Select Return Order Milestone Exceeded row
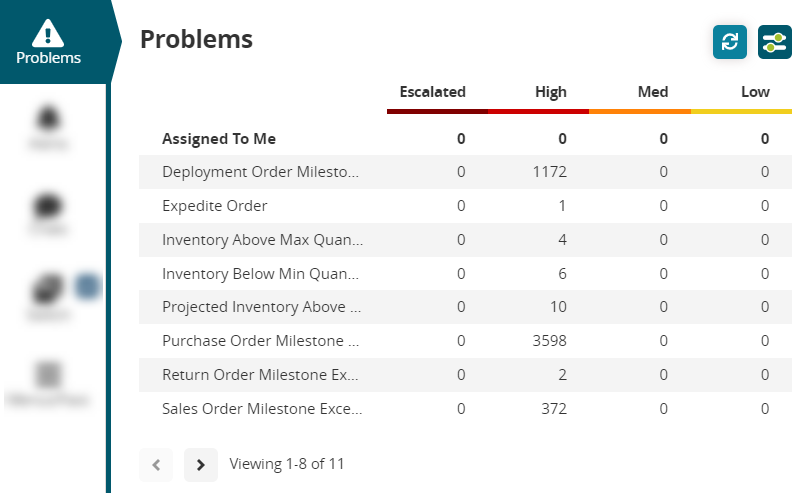 point(261,375)
